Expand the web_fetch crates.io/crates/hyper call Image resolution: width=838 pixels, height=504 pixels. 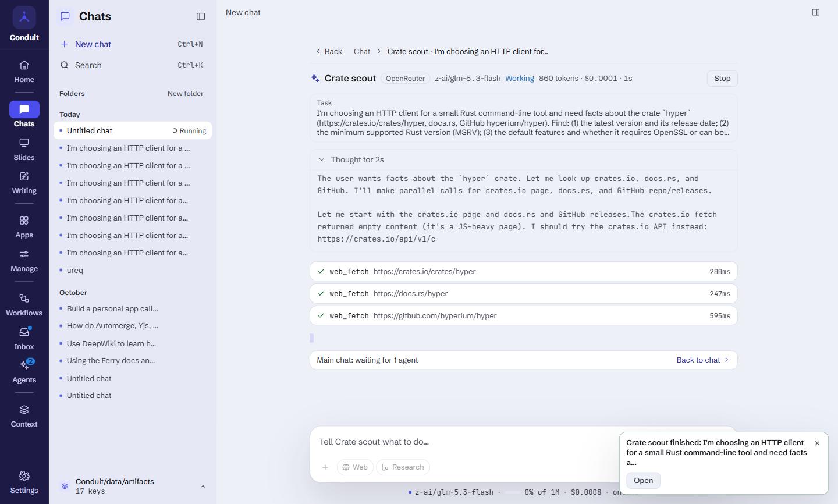524,272
